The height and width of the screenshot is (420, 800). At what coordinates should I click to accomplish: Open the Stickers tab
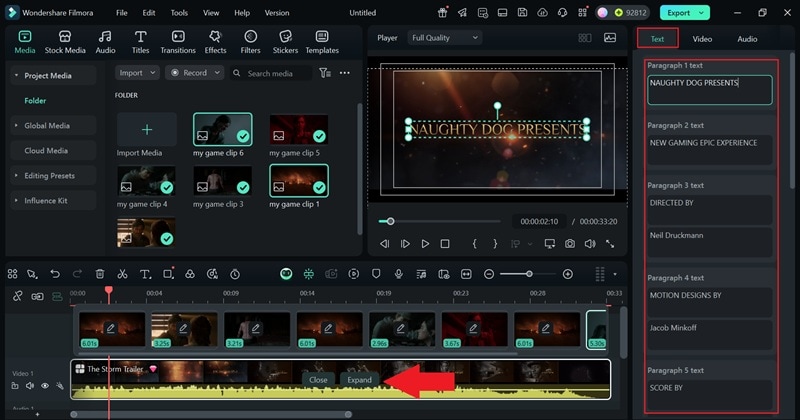pyautogui.click(x=285, y=42)
